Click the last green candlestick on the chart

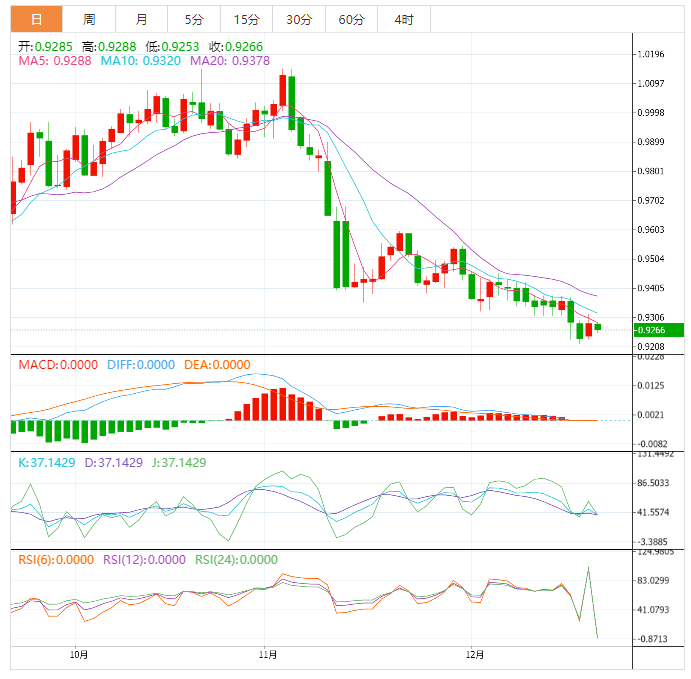click(x=598, y=327)
